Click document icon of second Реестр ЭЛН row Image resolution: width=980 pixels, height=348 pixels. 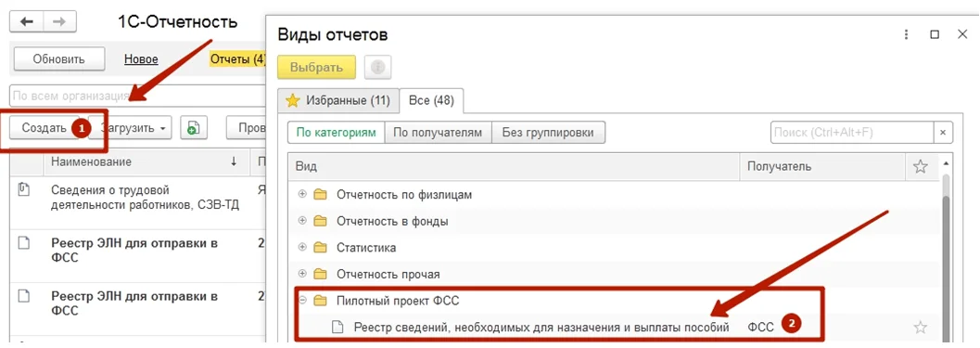click(x=24, y=296)
